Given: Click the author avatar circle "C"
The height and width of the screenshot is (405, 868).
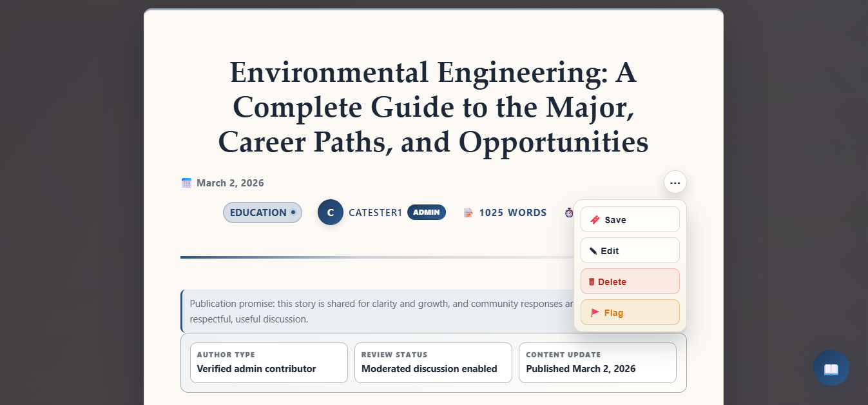Looking at the screenshot, I should point(331,212).
